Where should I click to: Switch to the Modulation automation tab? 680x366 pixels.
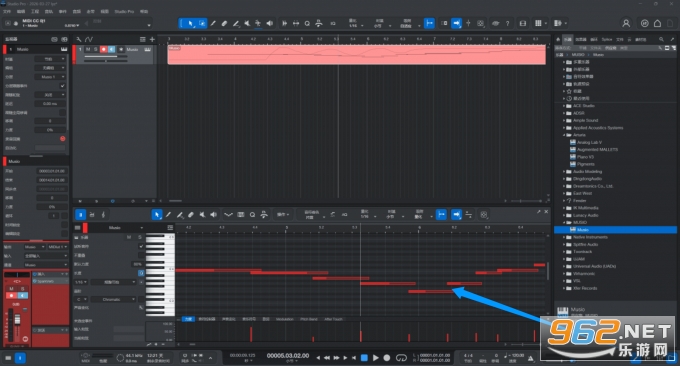pos(284,319)
